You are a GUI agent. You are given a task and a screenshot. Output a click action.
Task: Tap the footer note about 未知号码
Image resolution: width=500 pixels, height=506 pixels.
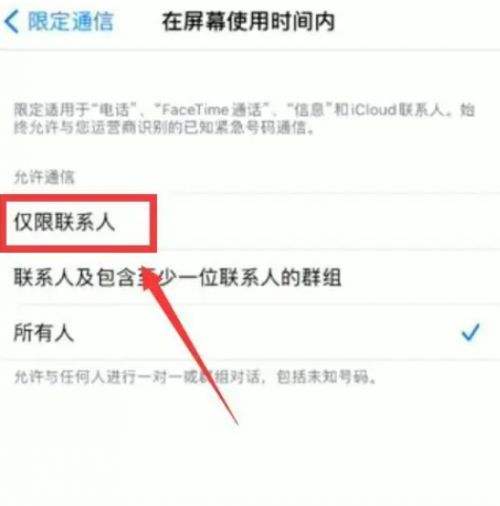tap(195, 377)
